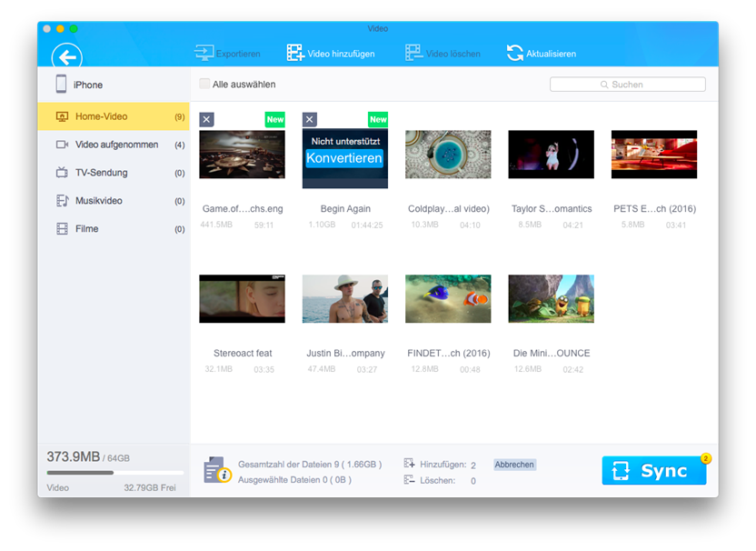Click the FINDET...ch (2016) file name
The width and height of the screenshot is (756, 551).
pyautogui.click(x=448, y=353)
